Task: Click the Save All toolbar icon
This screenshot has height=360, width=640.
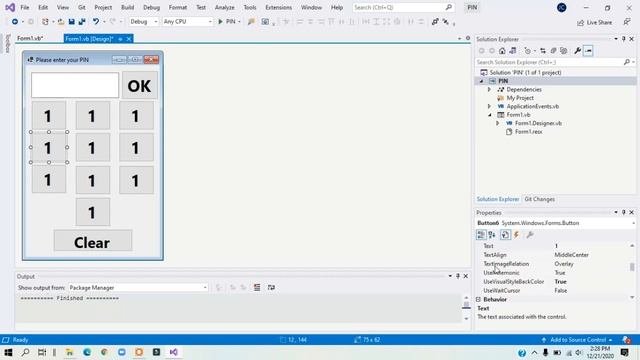Action: pos(82,22)
